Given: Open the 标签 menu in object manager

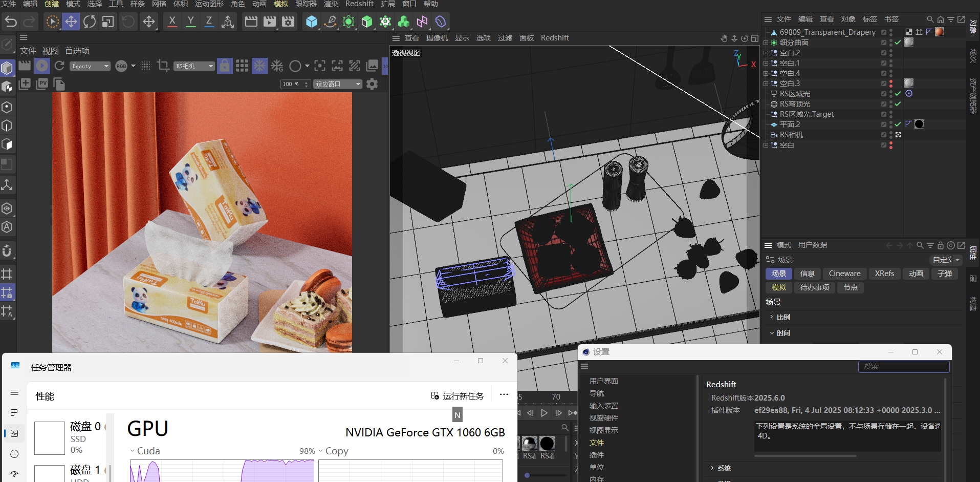Looking at the screenshot, I should 869,19.
